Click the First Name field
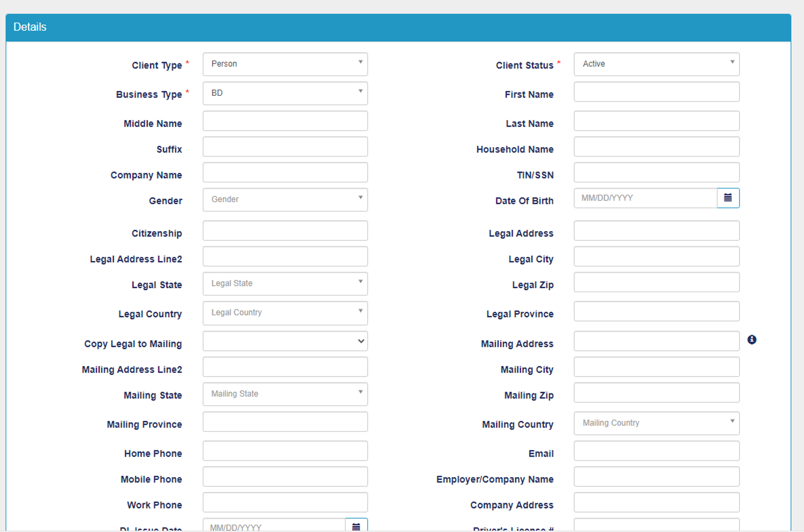This screenshot has height=532, width=804. (656, 92)
